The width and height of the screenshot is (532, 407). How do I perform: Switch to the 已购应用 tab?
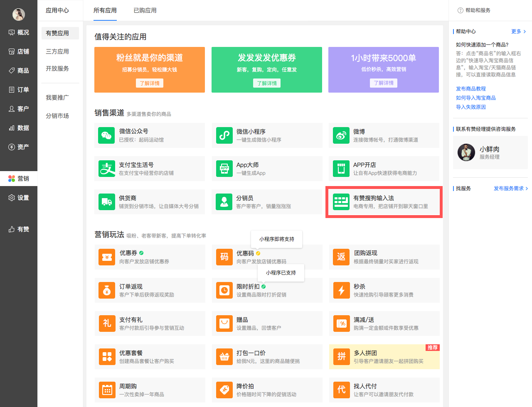(x=145, y=10)
